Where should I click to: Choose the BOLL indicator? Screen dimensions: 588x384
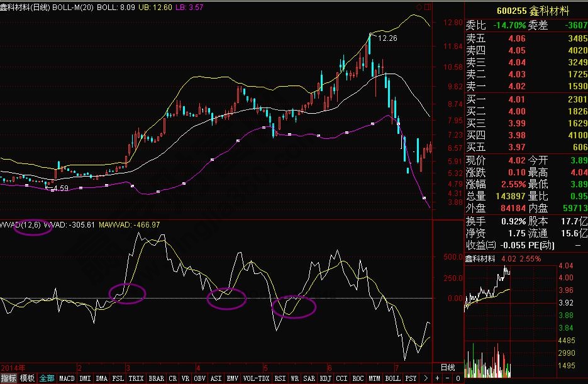pos(392,378)
